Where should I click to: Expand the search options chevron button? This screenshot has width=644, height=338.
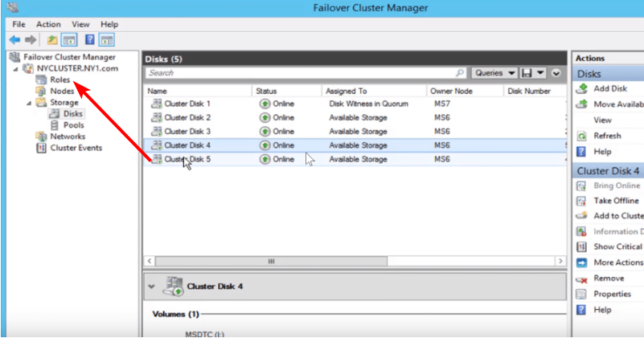point(556,73)
